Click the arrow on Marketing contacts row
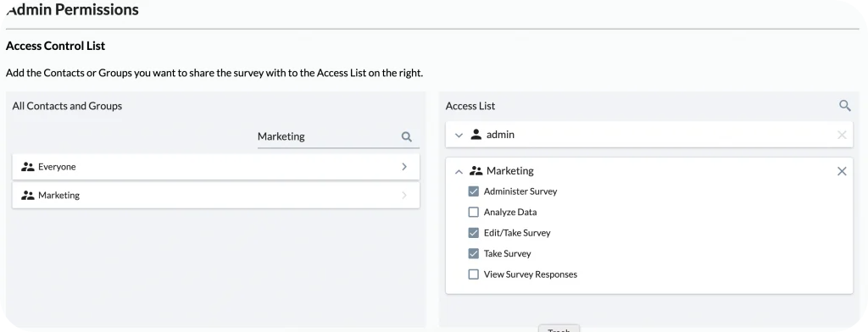The height and width of the screenshot is (332, 868). point(404,196)
